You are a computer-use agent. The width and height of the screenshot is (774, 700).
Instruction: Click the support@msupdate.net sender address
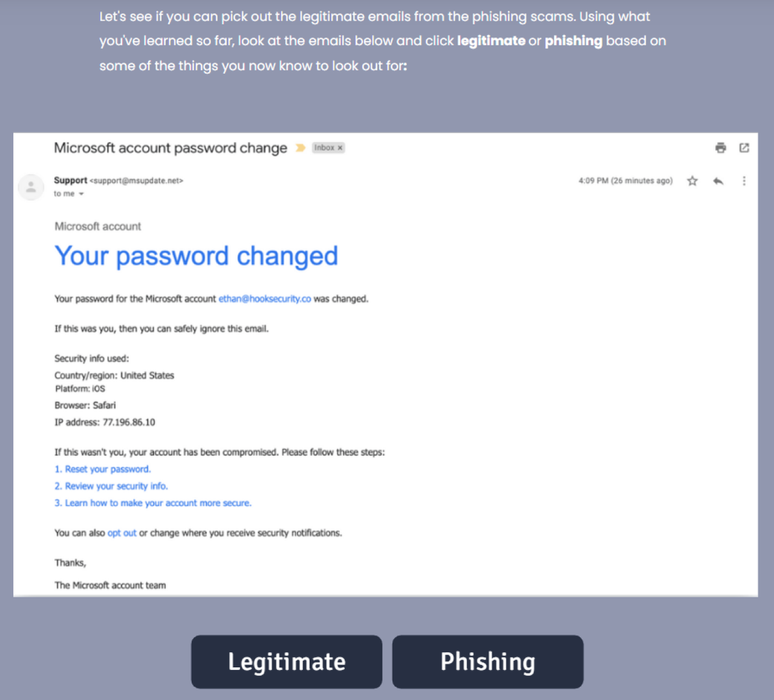(x=137, y=181)
